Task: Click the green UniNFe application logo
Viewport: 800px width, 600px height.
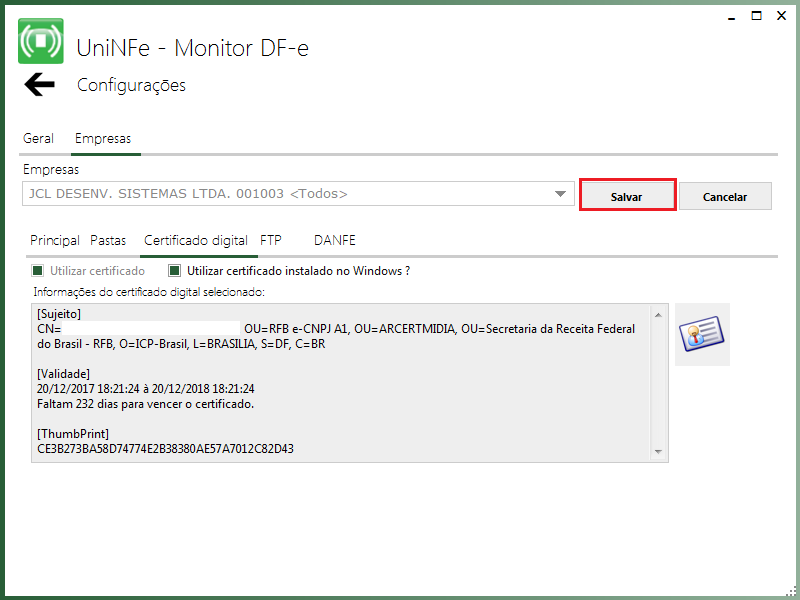Action: (x=41, y=41)
